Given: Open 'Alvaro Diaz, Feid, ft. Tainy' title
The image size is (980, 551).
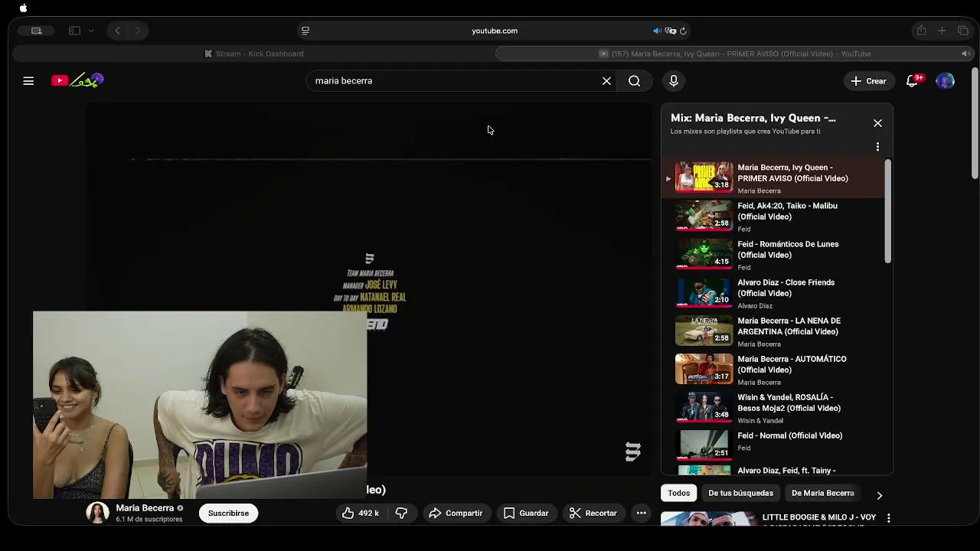Looking at the screenshot, I should tap(786, 471).
